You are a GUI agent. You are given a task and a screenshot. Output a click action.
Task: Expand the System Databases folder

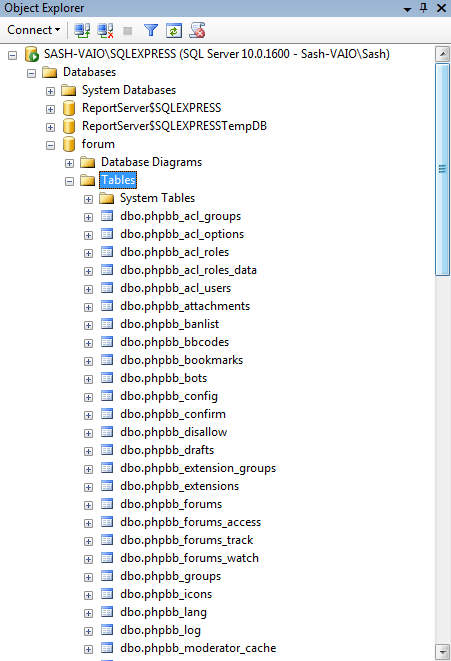[51, 91]
